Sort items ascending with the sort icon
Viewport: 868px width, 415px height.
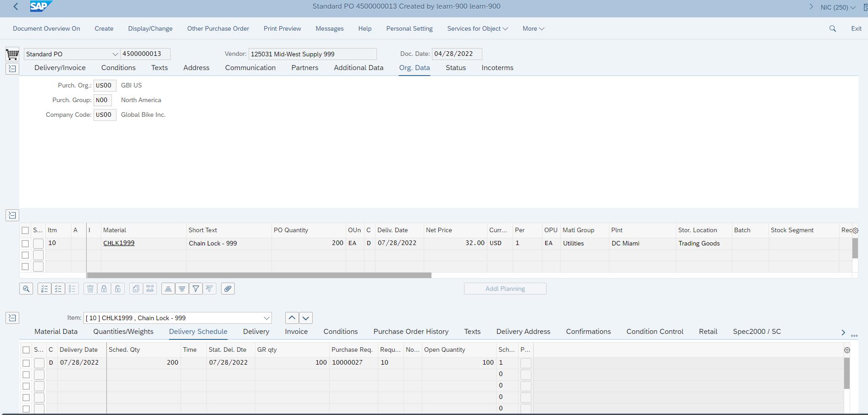click(168, 289)
